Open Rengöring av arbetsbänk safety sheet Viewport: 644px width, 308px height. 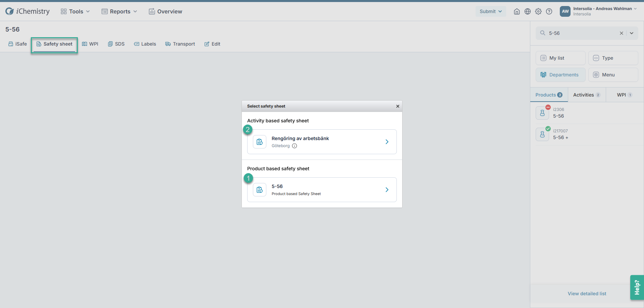point(322,142)
